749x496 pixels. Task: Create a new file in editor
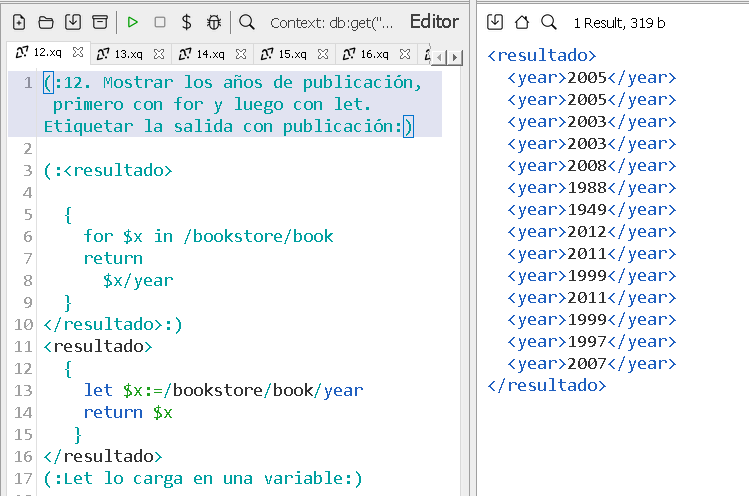[19, 22]
